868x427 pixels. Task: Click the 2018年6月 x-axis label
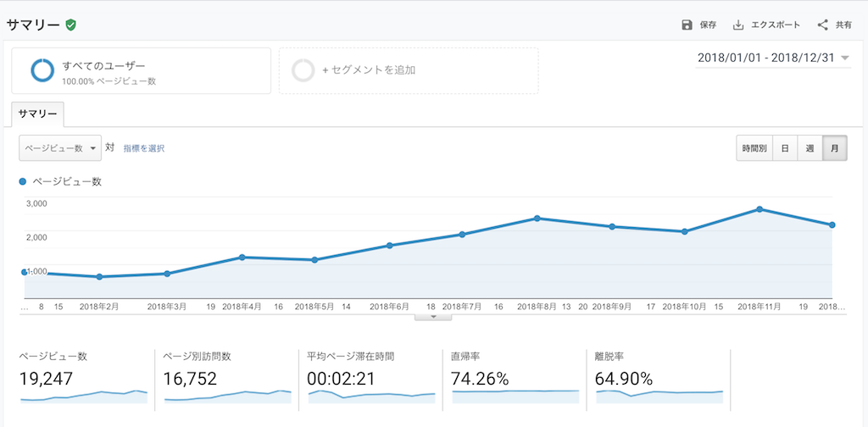[389, 306]
